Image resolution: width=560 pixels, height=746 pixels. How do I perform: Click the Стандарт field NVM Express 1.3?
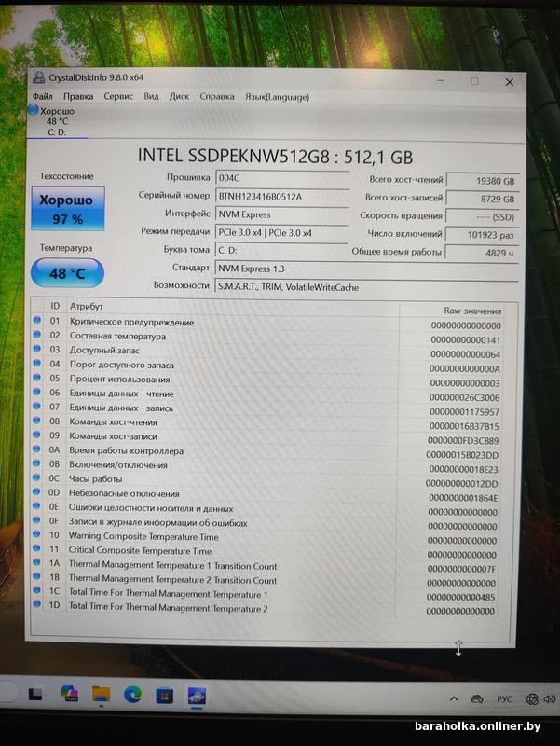tap(366, 269)
